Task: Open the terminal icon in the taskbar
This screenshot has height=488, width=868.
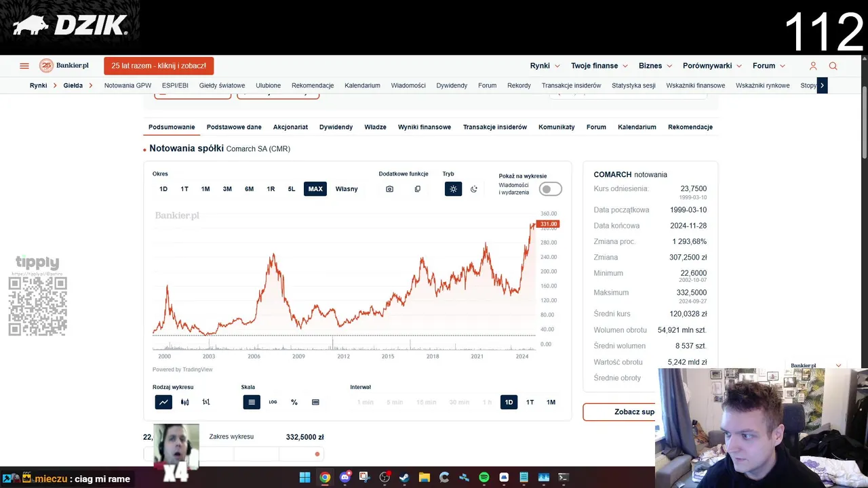Action: click(x=564, y=477)
